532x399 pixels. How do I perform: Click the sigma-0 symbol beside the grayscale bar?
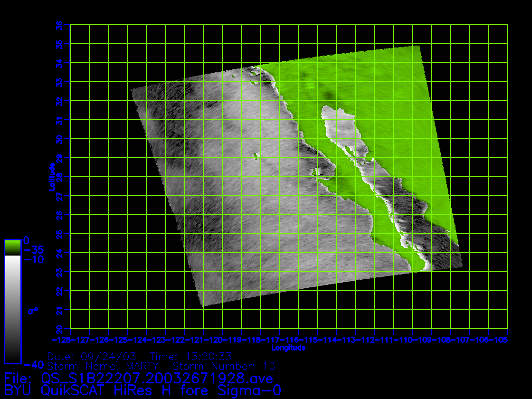pos(33,311)
